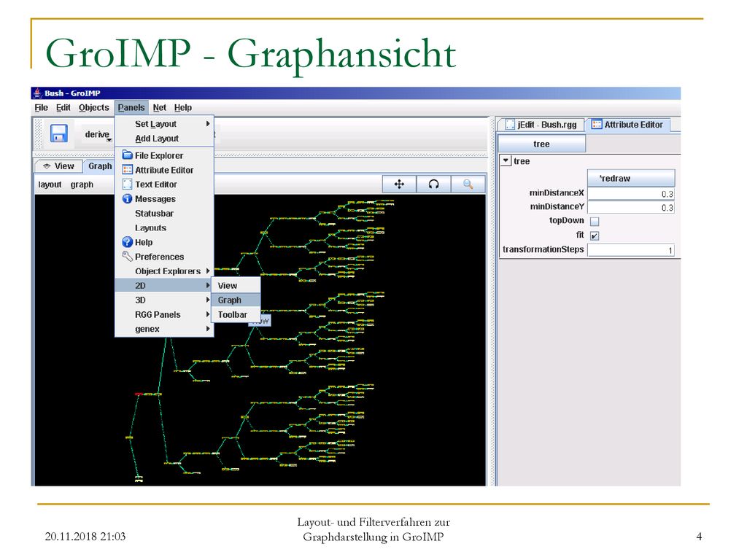Expand Object Explorers submenu
The width and height of the screenshot is (747, 560).
coord(164,271)
